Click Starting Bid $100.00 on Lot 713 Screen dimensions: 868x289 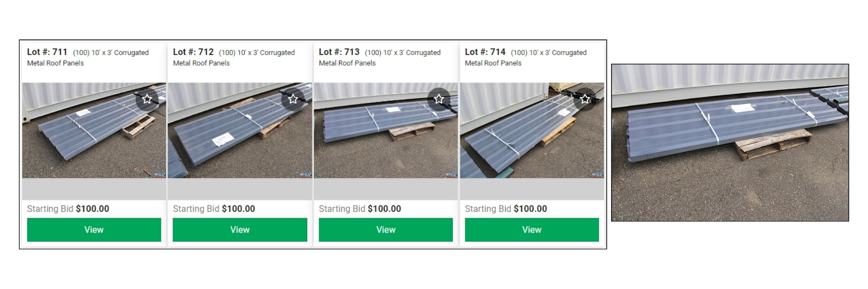(x=360, y=209)
